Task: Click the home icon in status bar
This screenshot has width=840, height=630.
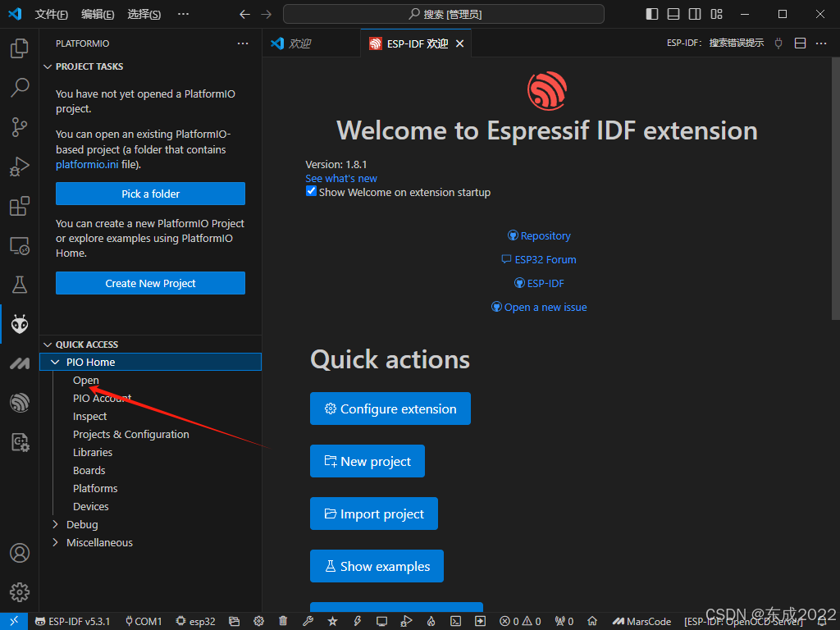Action: [x=592, y=621]
